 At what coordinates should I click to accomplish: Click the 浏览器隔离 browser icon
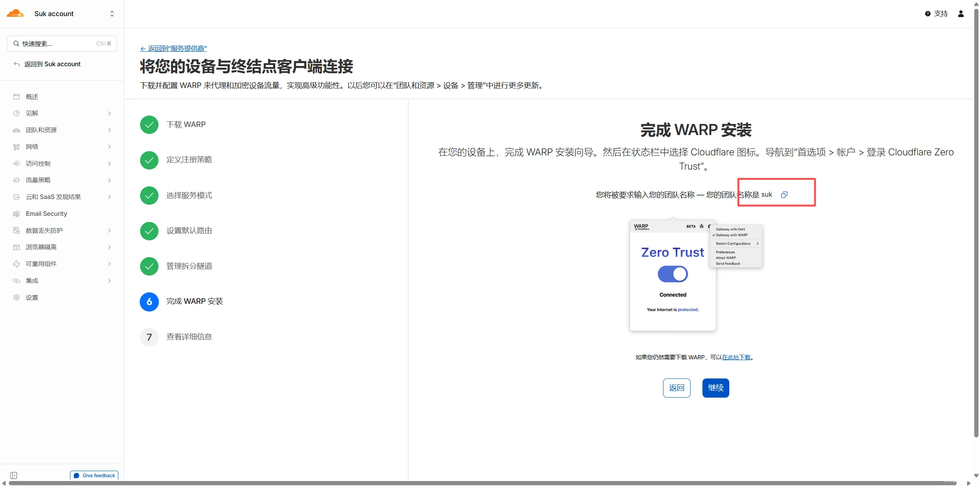16,247
